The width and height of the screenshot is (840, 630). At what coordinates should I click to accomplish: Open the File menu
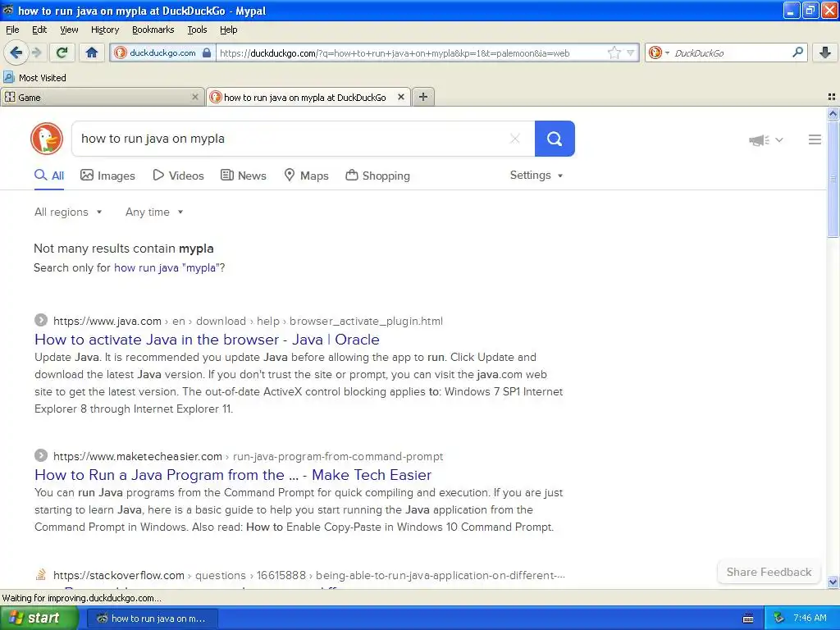click(x=12, y=30)
